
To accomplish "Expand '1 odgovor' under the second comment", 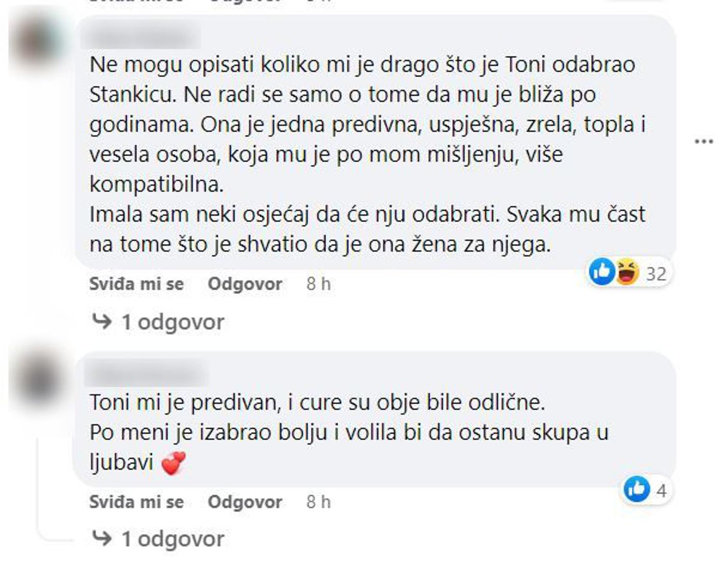I will point(173,539).
